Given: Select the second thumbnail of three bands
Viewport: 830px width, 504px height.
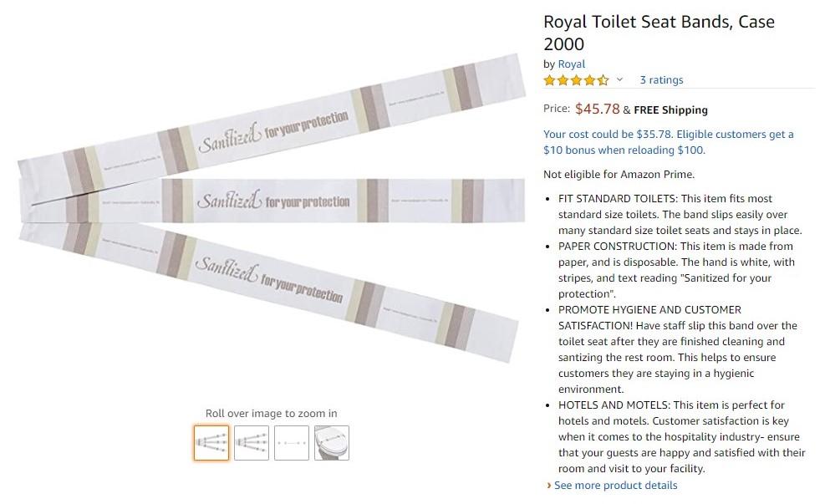Looking at the screenshot, I should (252, 443).
